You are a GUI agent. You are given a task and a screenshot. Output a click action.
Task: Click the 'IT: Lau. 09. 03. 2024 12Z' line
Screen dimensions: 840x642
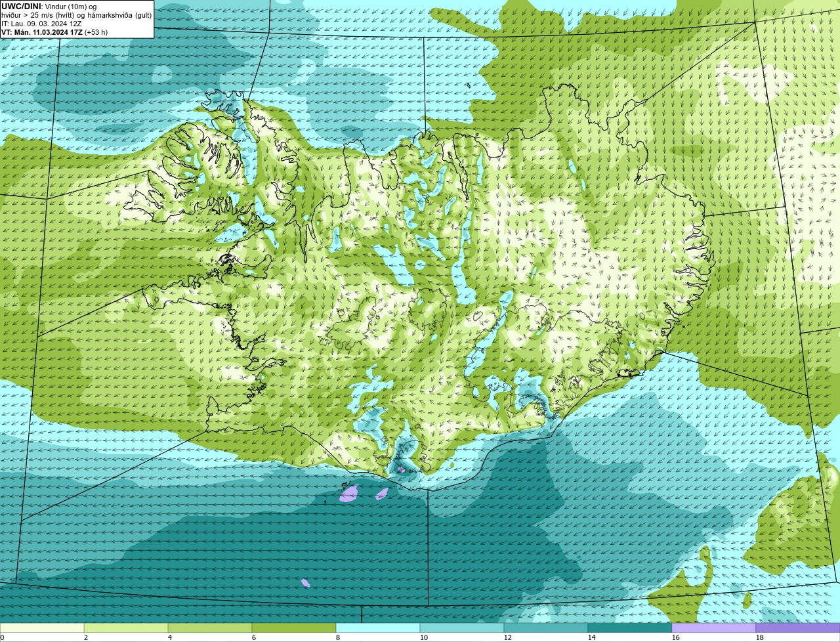pos(41,24)
